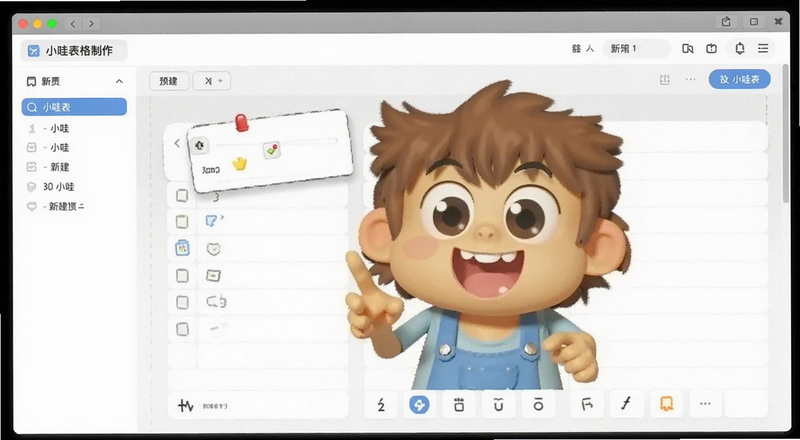Open the three-dot menu in the top toolbar
Screen dimensions: 800x440
coord(690,79)
